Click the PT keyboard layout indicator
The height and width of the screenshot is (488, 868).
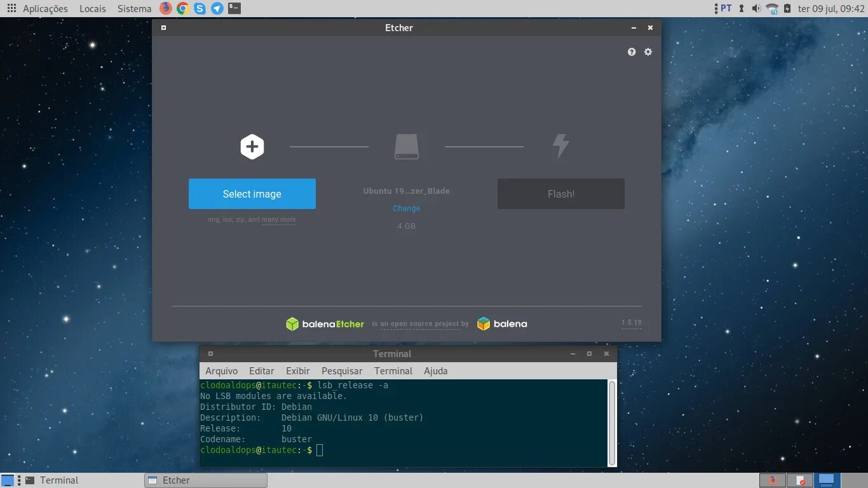coord(726,8)
